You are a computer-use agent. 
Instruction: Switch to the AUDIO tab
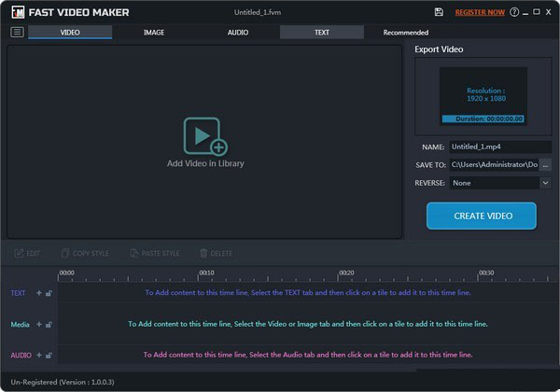click(238, 32)
